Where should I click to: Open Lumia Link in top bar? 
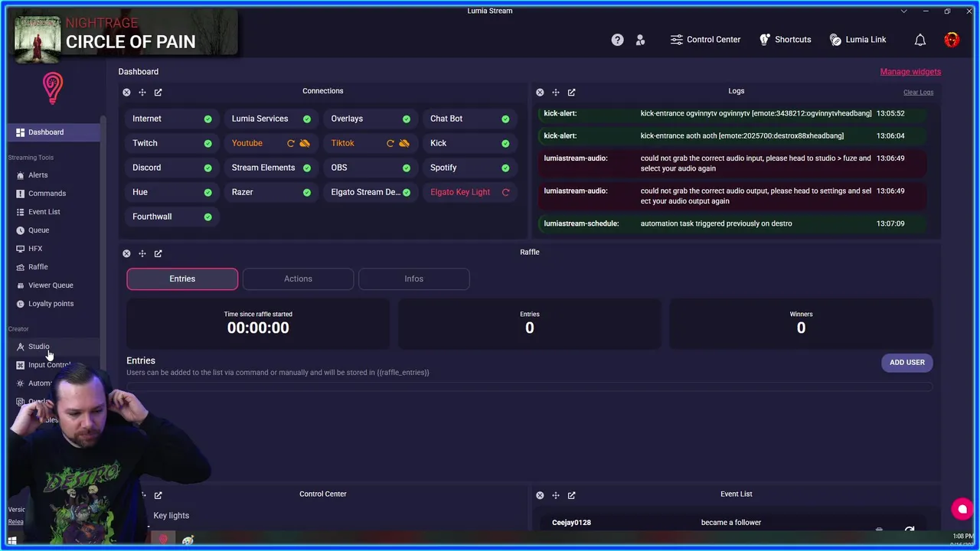(857, 40)
